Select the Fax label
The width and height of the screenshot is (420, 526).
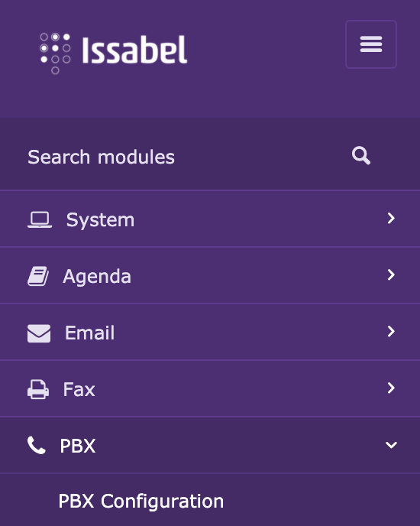pyautogui.click(x=79, y=389)
